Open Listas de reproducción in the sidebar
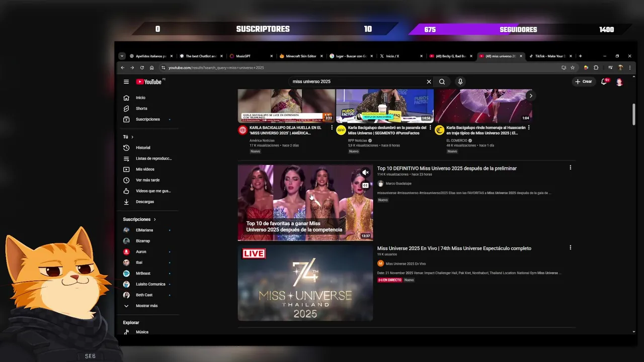This screenshot has height=362, width=644. pyautogui.click(x=147, y=158)
